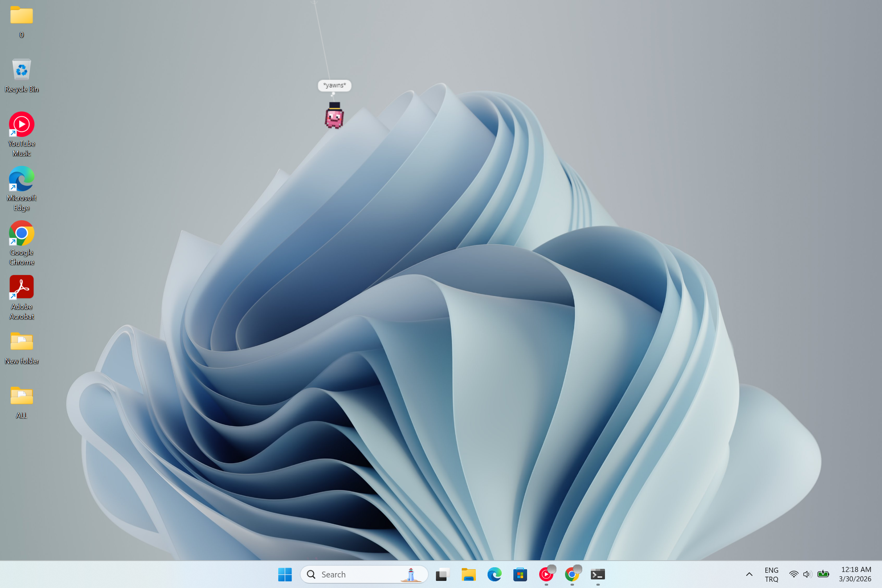The height and width of the screenshot is (588, 882).
Task: Open Task View from the taskbar
Action: coord(442,574)
